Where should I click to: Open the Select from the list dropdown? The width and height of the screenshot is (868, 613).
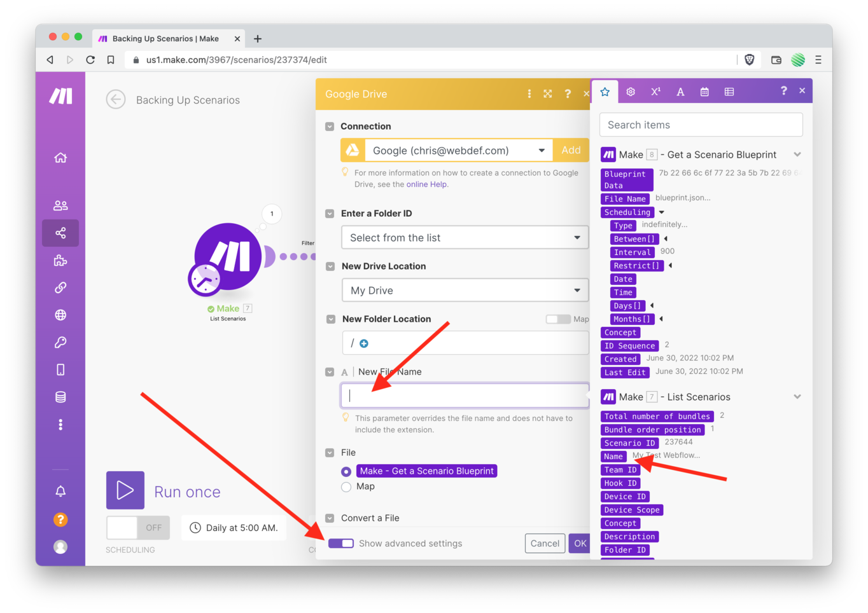465,238
